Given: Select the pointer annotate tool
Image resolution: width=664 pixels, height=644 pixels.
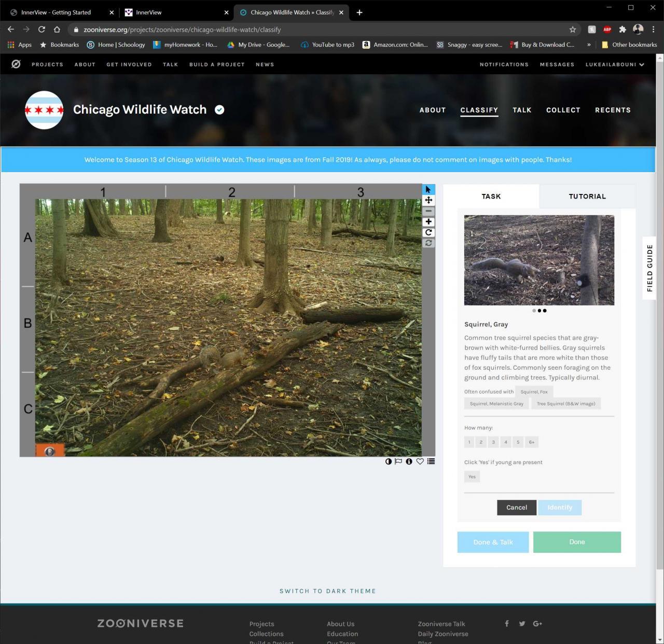Looking at the screenshot, I should coord(428,190).
